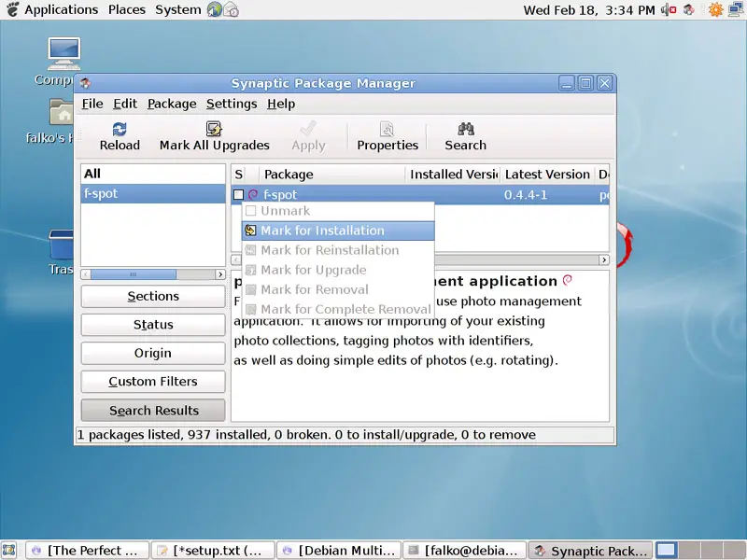747x560 pixels.
Task: Click the Properties toolbar icon
Action: [387, 129]
